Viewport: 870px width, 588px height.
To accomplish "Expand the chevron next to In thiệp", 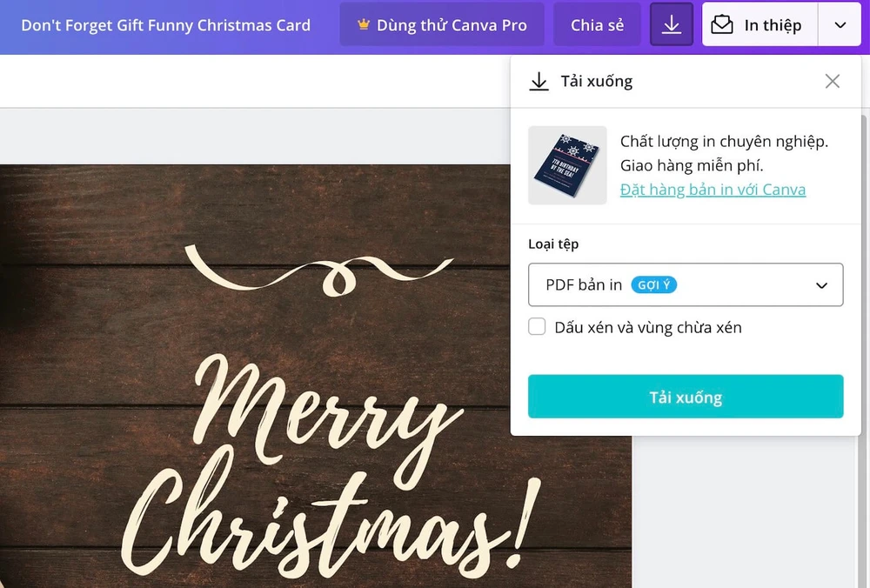I will coord(840,25).
